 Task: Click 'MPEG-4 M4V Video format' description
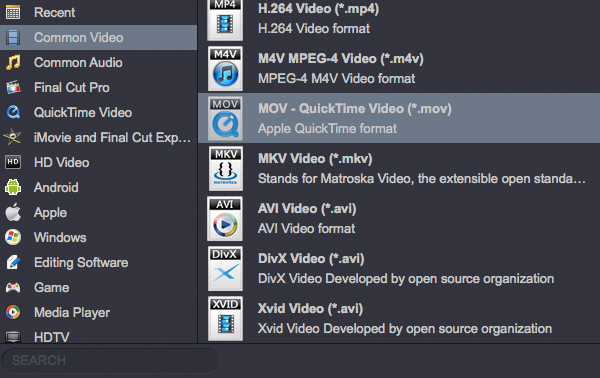[x=336, y=79]
